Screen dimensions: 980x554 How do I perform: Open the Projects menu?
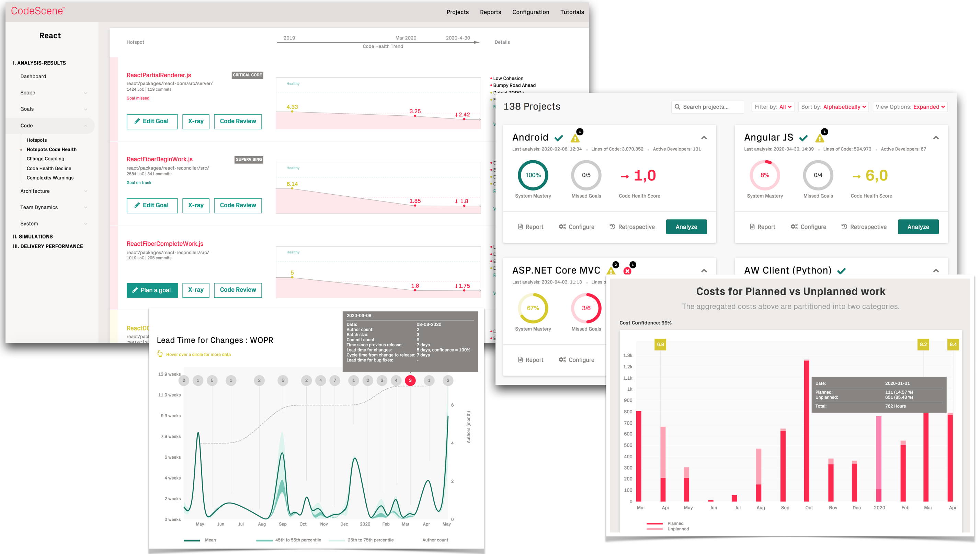[x=457, y=12]
